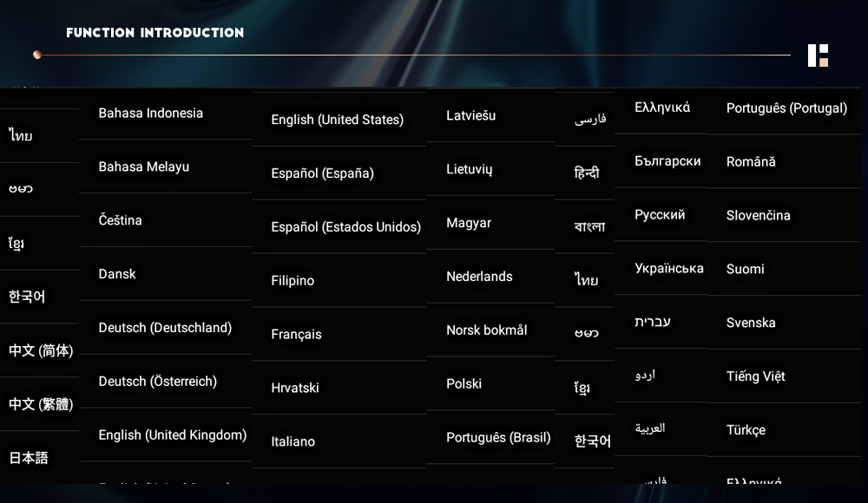Choose Français language entry
Screen dimensions: 868x503
click(x=297, y=335)
